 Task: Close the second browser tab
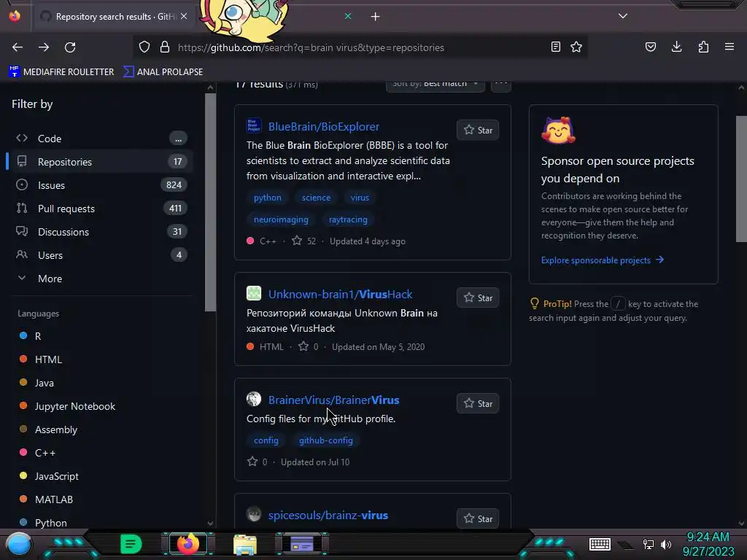pyautogui.click(x=348, y=16)
